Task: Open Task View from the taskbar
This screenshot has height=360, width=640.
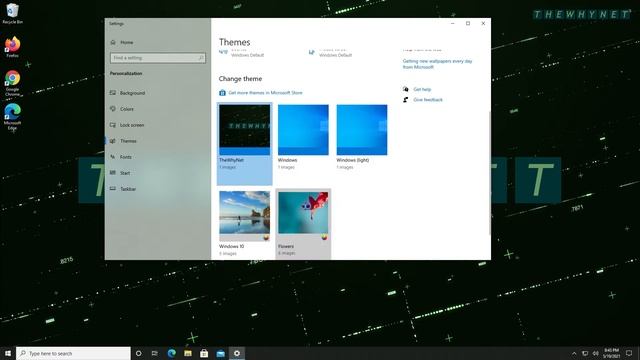Action: click(x=155, y=353)
